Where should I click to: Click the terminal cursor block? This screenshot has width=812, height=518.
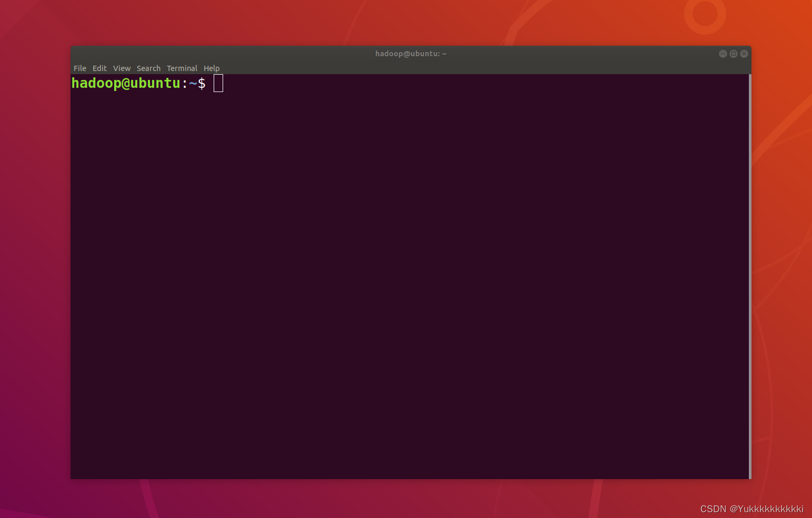218,83
